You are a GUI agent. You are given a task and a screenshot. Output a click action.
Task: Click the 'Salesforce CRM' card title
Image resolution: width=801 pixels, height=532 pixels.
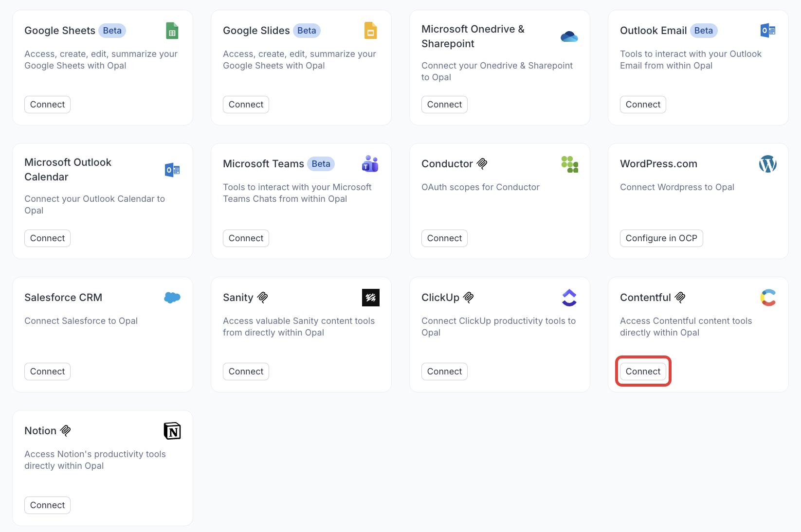[63, 298]
